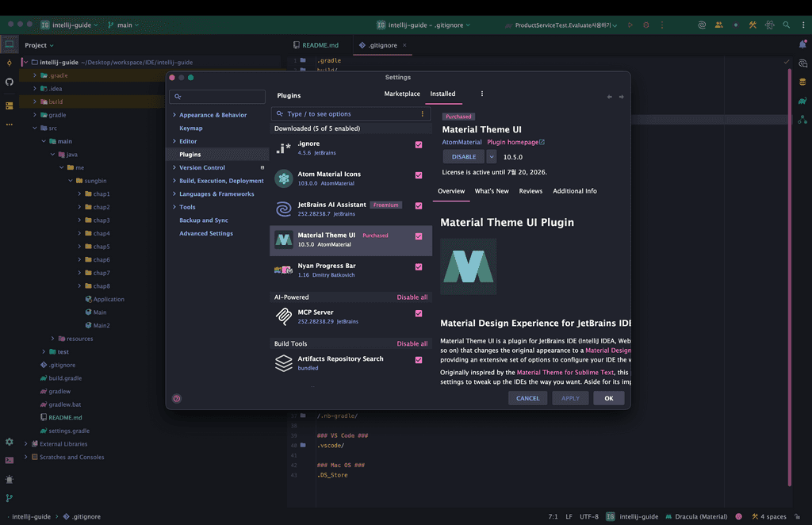
Task: Open the Git branches tool window icon
Action: pyautogui.click(x=10, y=498)
